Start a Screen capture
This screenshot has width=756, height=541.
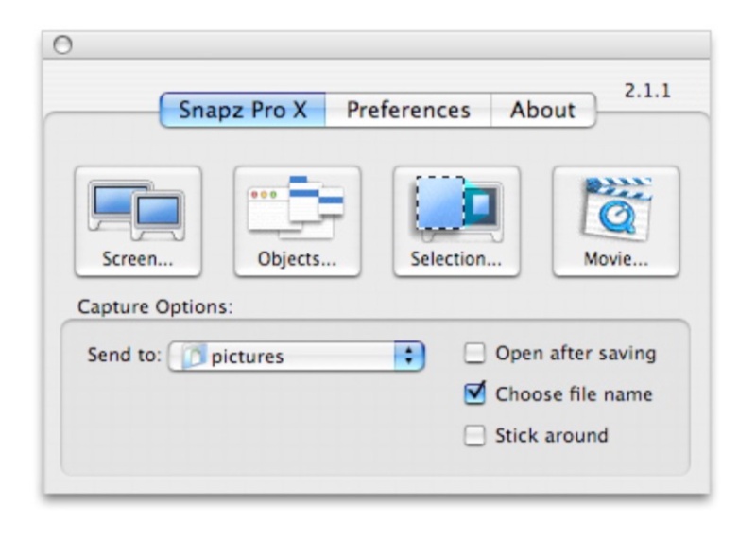pyautogui.click(x=138, y=221)
